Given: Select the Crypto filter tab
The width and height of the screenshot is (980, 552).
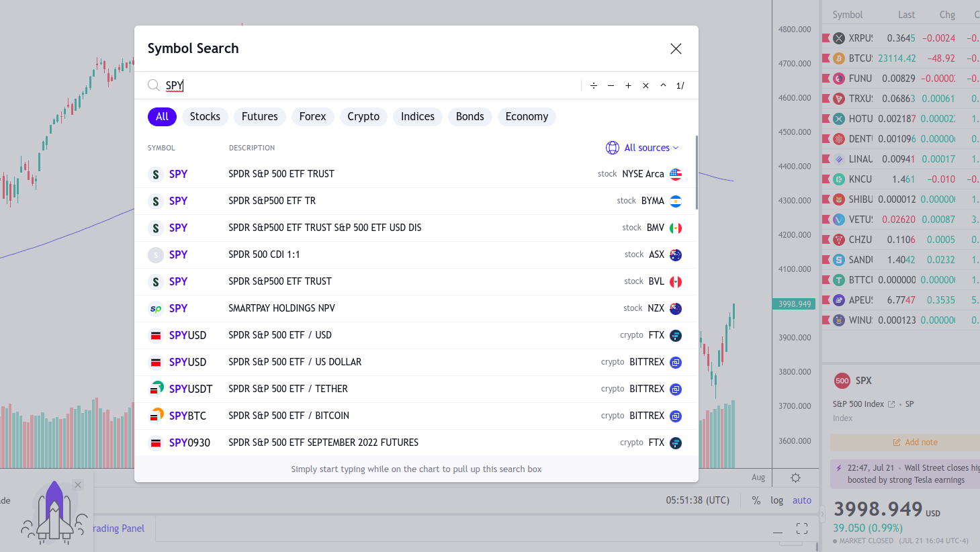Looking at the screenshot, I should coord(363,117).
